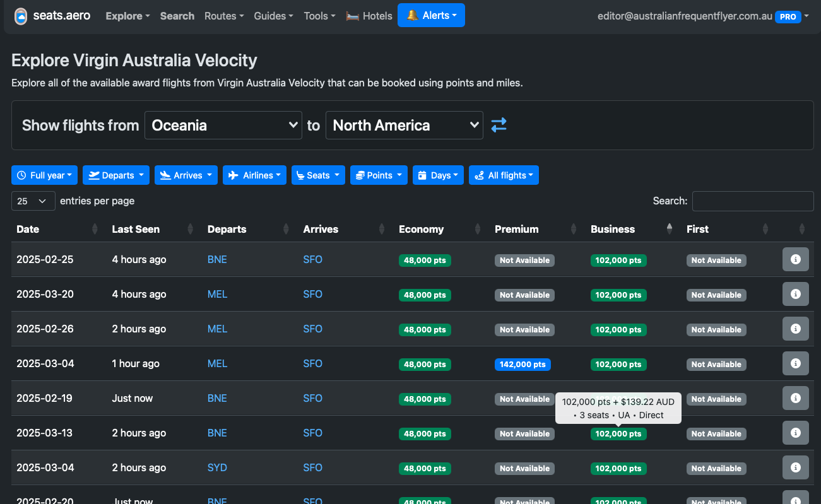Sort table by the First column
Viewport: 821px width, 504px height.
729,229
